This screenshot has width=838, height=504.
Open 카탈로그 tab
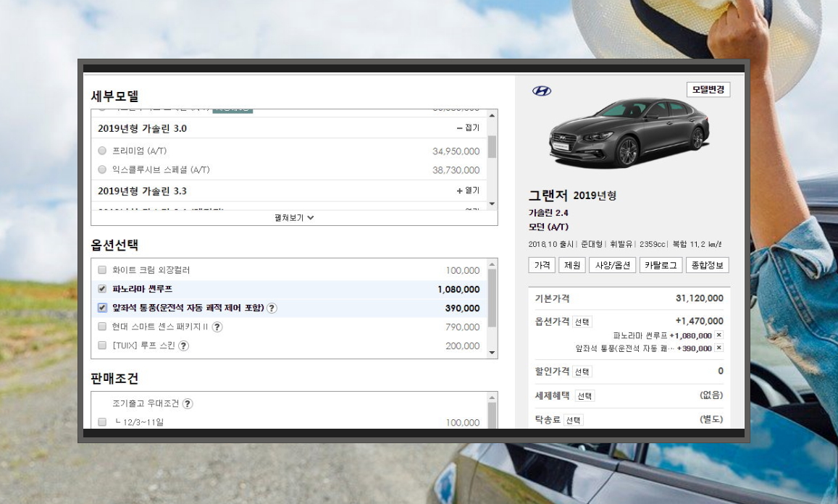pyautogui.click(x=661, y=265)
